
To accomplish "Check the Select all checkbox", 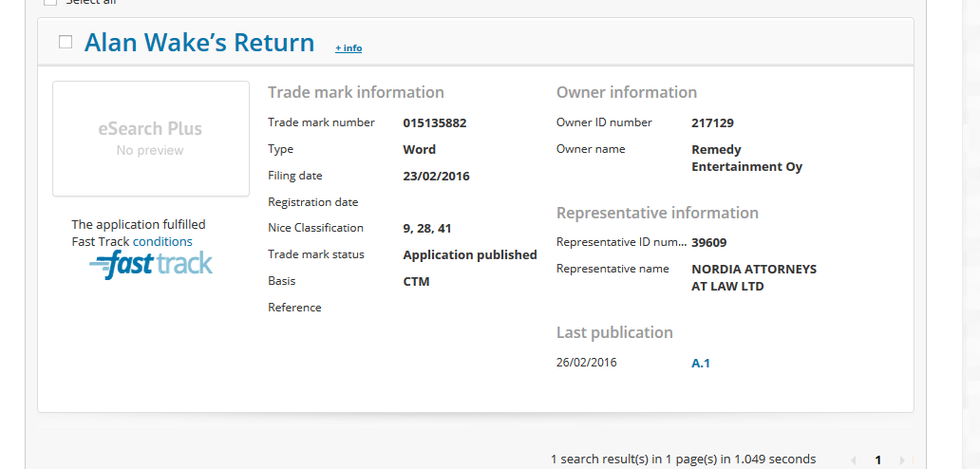I will (x=50, y=2).
